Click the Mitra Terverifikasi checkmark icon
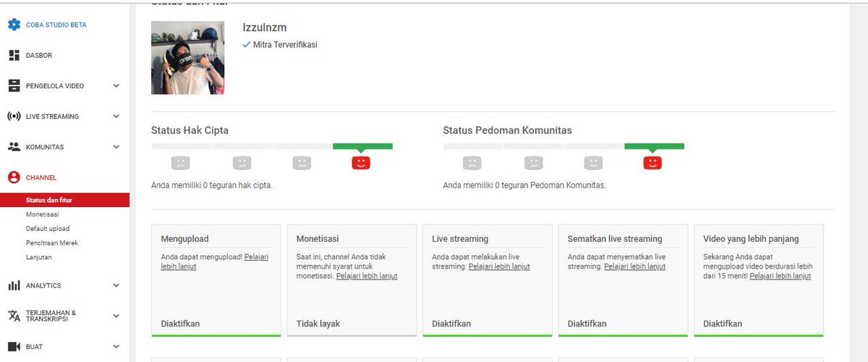Image resolution: width=868 pixels, height=362 pixels. pyautogui.click(x=247, y=45)
